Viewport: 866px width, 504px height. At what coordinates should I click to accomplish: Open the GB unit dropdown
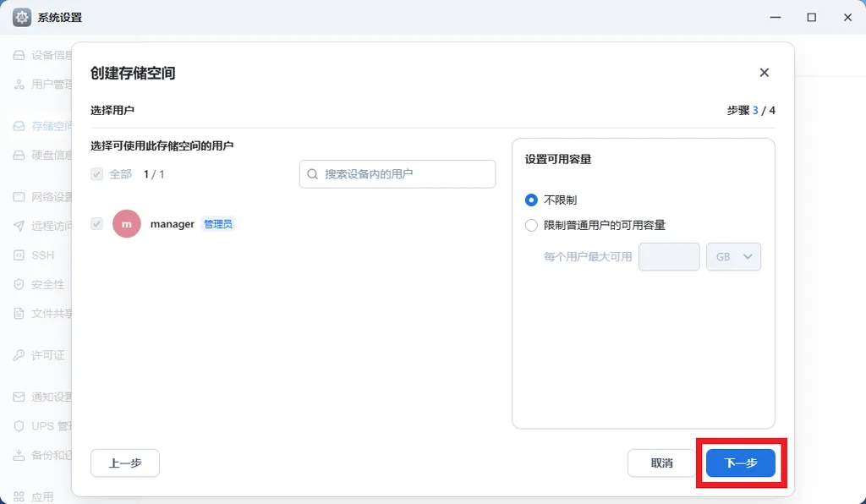(732, 256)
